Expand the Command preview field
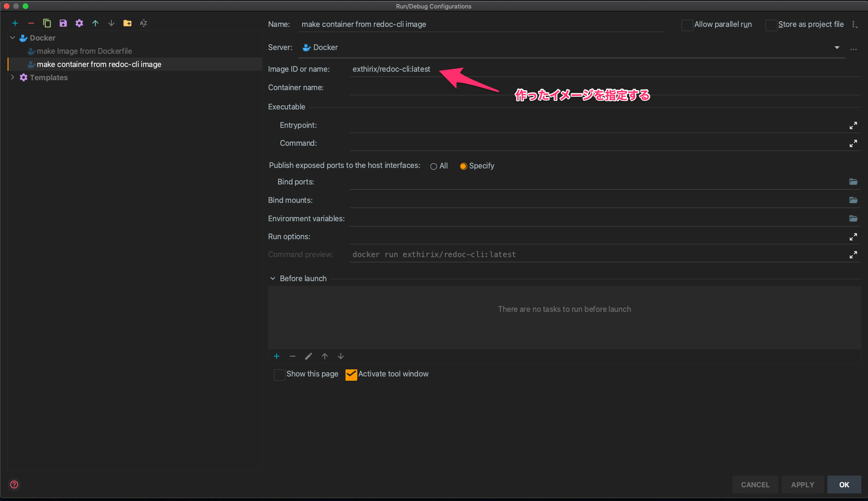The image size is (868, 501). click(853, 255)
